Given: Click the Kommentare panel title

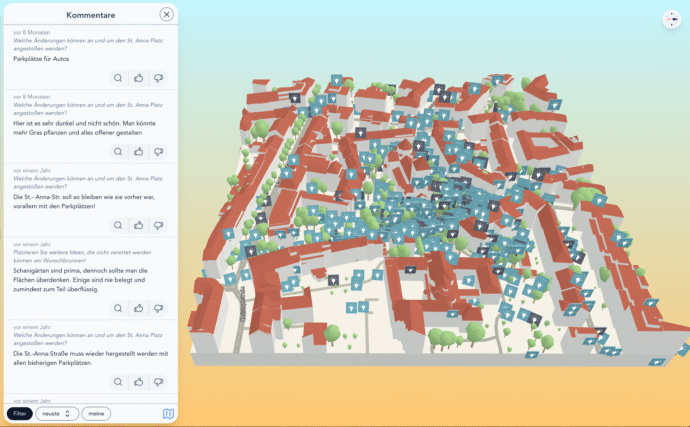Looking at the screenshot, I should tap(91, 15).
